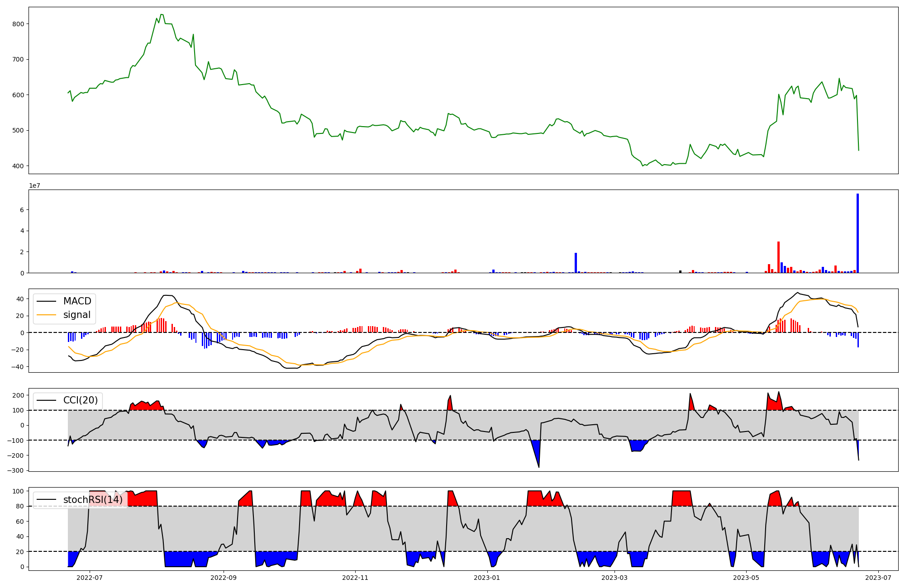Click the 2023-05 x-axis date label
The width and height of the screenshot is (905, 588).
click(x=746, y=578)
